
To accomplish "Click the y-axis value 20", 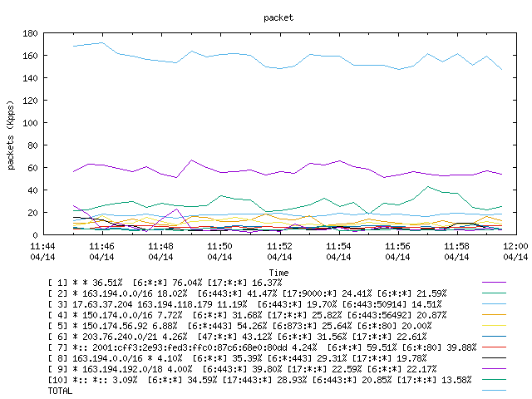I will click(32, 213).
